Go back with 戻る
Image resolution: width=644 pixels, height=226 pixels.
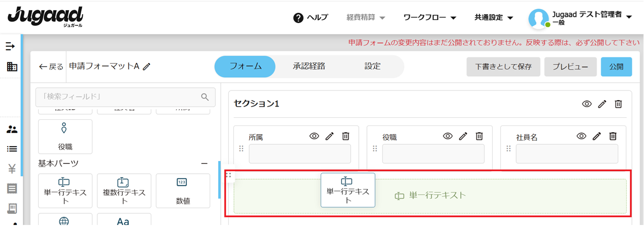pyautogui.click(x=51, y=67)
